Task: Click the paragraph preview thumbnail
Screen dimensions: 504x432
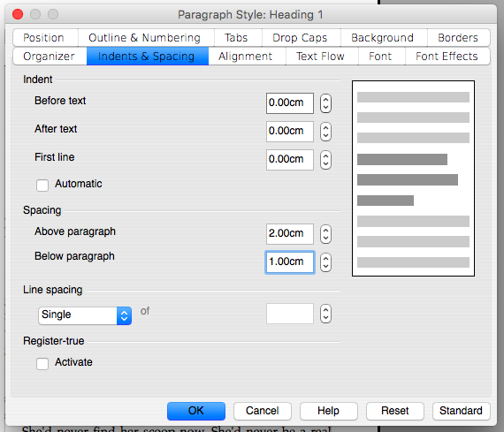Action: point(413,178)
